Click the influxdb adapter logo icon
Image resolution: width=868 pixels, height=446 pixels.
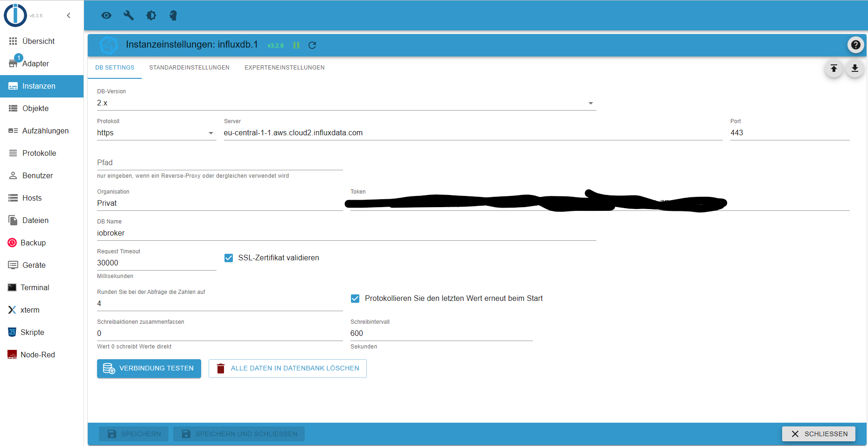click(x=109, y=45)
